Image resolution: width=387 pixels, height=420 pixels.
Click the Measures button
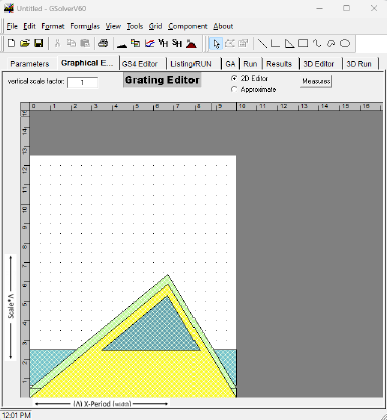pos(316,81)
